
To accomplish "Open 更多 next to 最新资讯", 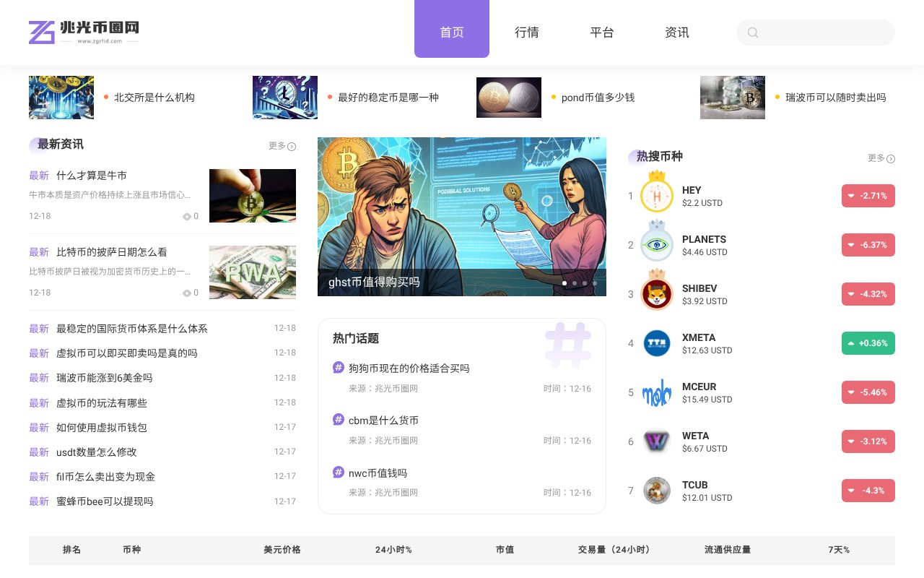I will point(282,146).
